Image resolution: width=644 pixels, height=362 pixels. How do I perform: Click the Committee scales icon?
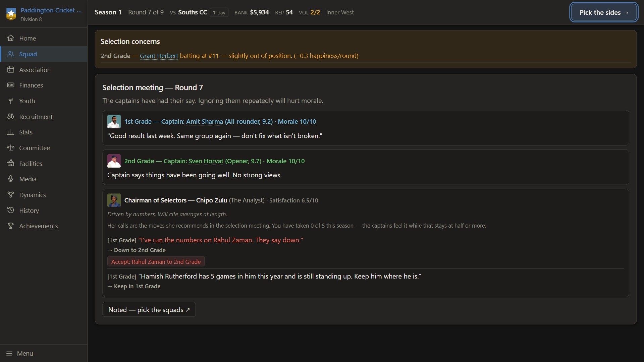pos(11,148)
